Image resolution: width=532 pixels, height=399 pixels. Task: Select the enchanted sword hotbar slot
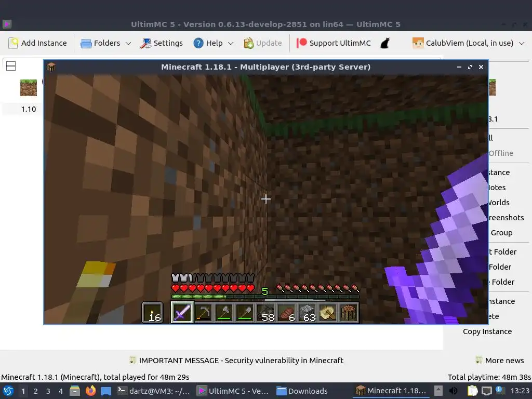click(x=182, y=312)
